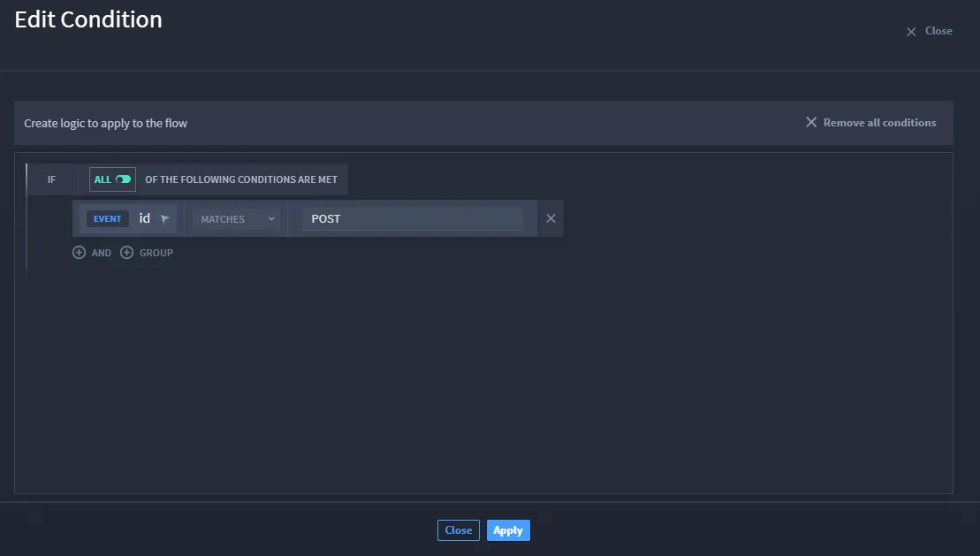Click the POST value input field
The width and height of the screenshot is (980, 556).
click(413, 218)
